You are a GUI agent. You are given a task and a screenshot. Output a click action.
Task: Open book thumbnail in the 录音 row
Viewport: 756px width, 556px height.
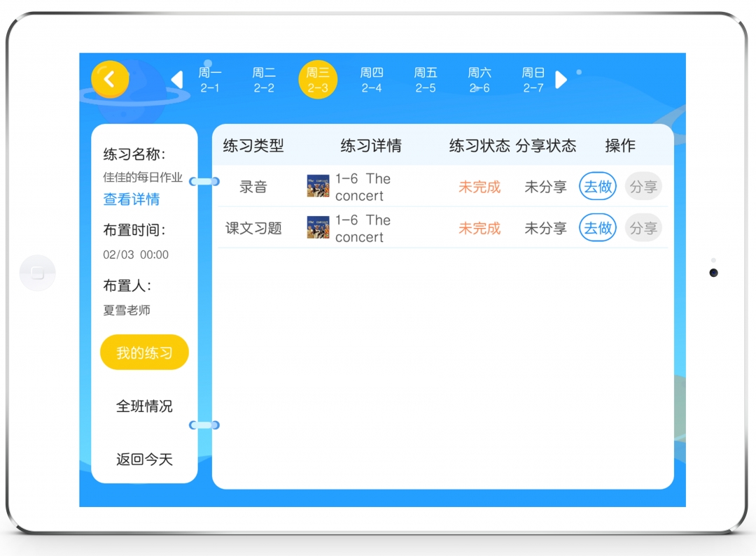[x=318, y=186]
